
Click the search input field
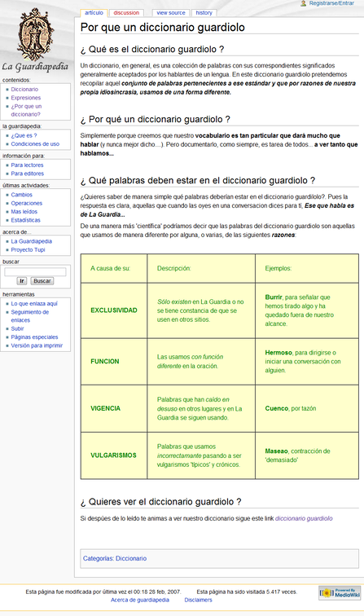point(35,272)
